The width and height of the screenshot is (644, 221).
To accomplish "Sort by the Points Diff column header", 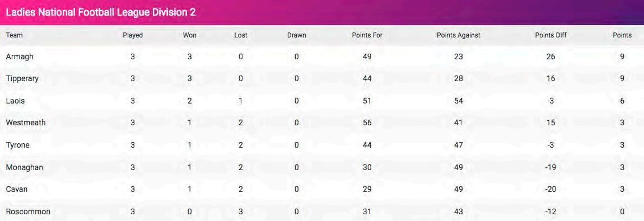I will click(551, 35).
